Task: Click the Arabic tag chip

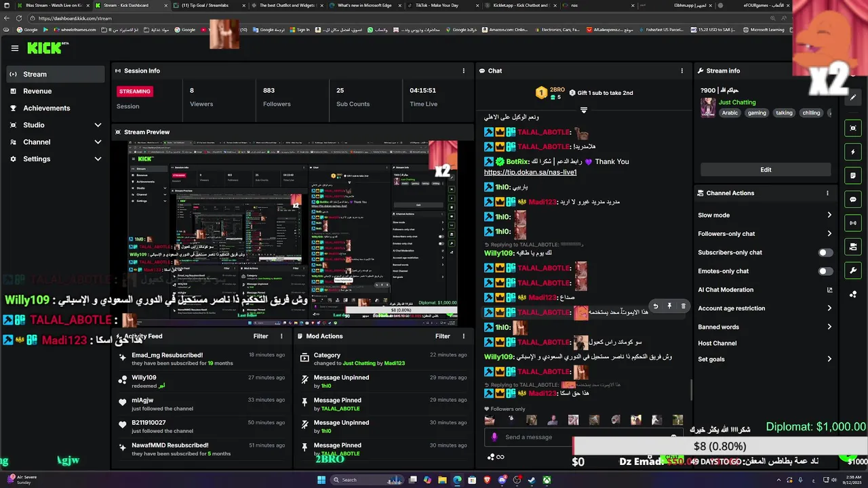Action: (x=730, y=113)
